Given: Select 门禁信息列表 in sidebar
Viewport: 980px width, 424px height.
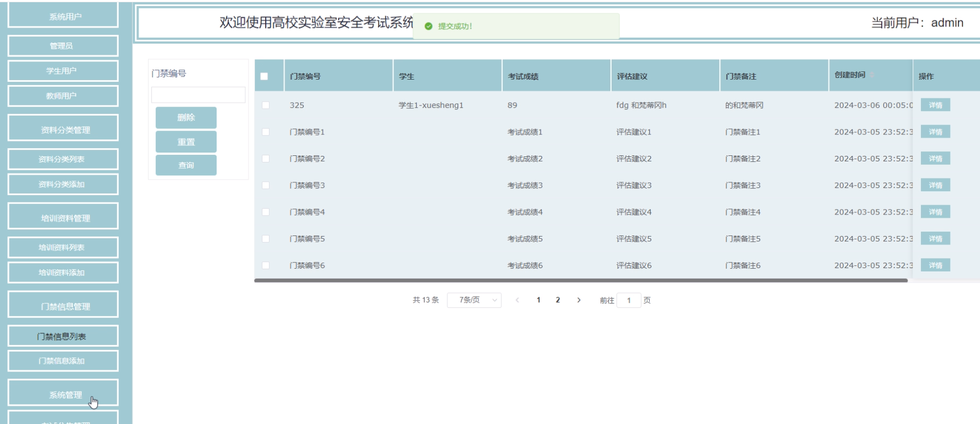Looking at the screenshot, I should click(x=63, y=336).
